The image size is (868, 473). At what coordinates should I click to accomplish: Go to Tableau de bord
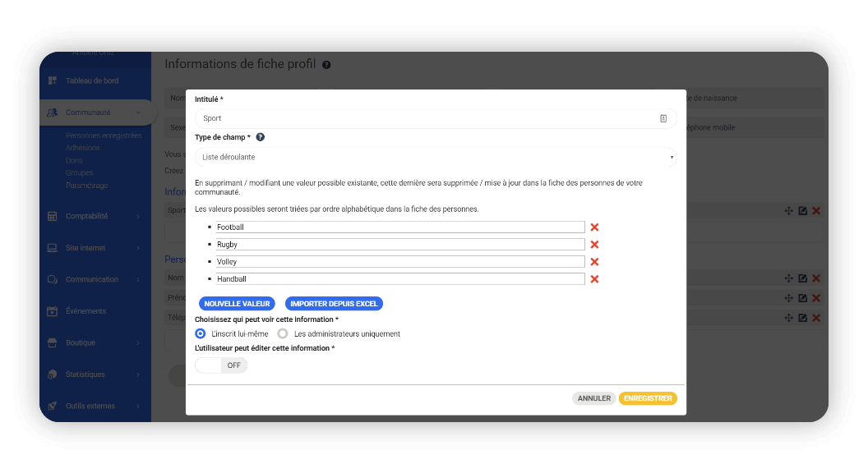[92, 80]
